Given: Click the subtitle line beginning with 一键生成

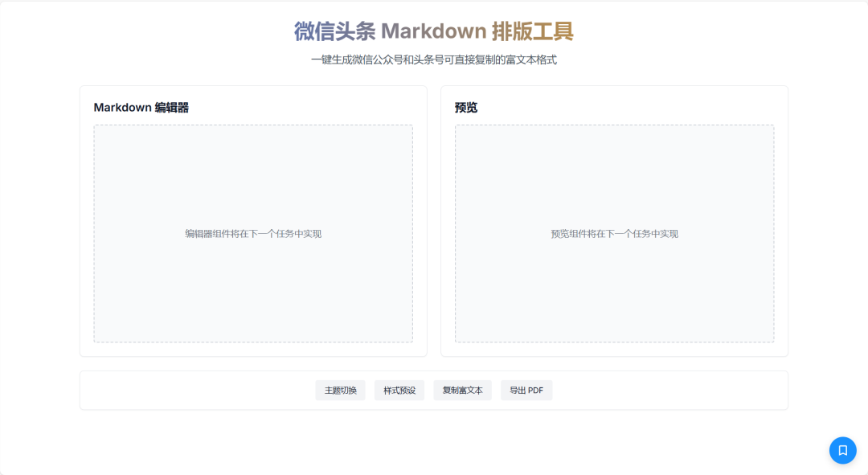Looking at the screenshot, I should tap(434, 60).
